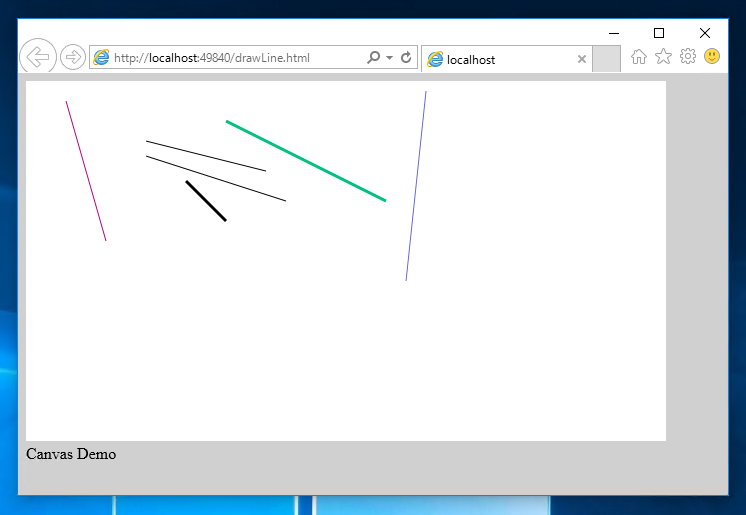746x515 pixels.
Task: Open the Tools gear menu
Action: (687, 56)
